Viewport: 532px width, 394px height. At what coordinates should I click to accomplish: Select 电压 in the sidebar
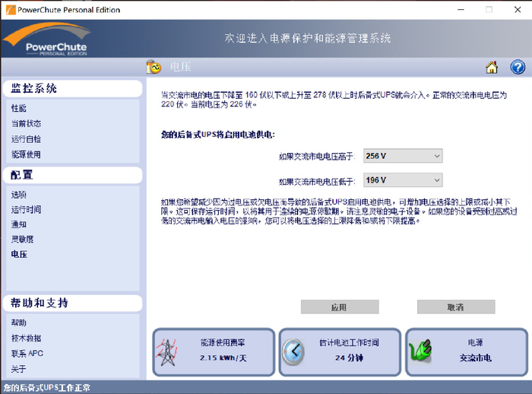[19, 254]
